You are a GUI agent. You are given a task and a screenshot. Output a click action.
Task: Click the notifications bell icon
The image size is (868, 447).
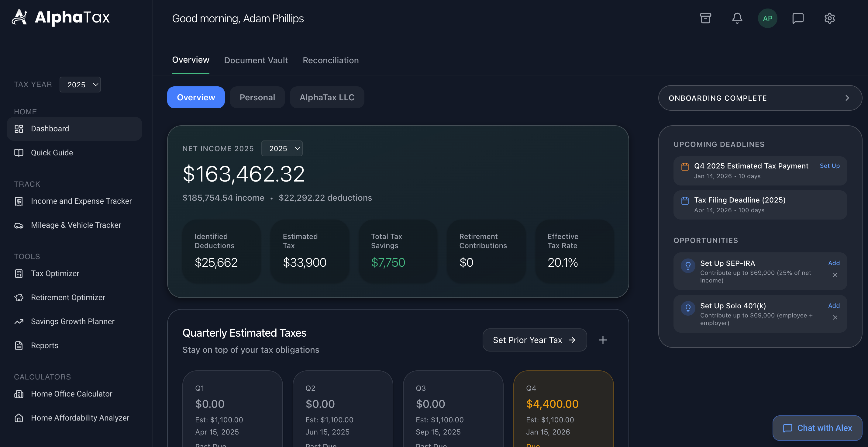tap(737, 18)
